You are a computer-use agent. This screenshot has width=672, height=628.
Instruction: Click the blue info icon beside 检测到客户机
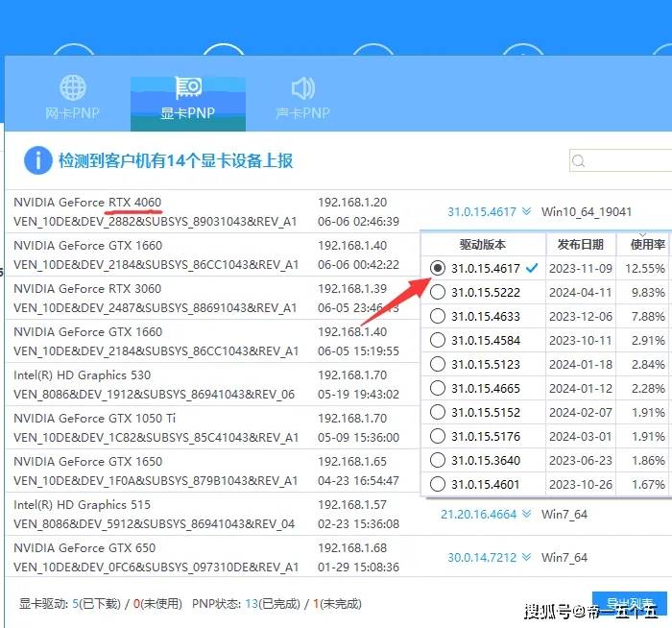click(38, 160)
